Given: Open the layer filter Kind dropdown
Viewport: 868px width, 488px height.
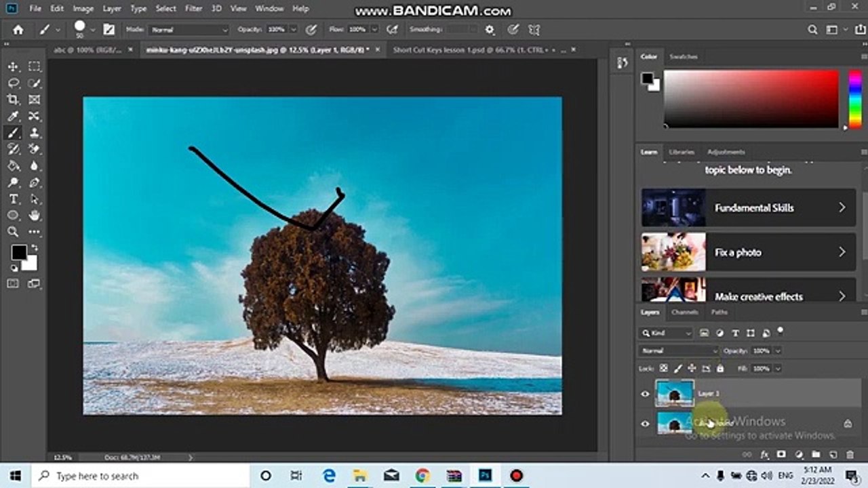Looking at the screenshot, I should pyautogui.click(x=666, y=333).
